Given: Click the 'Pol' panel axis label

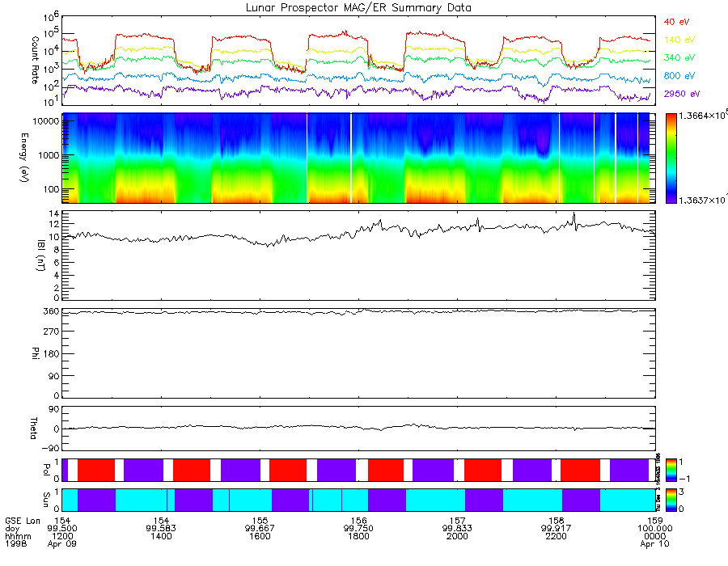Looking at the screenshot, I should [46, 470].
